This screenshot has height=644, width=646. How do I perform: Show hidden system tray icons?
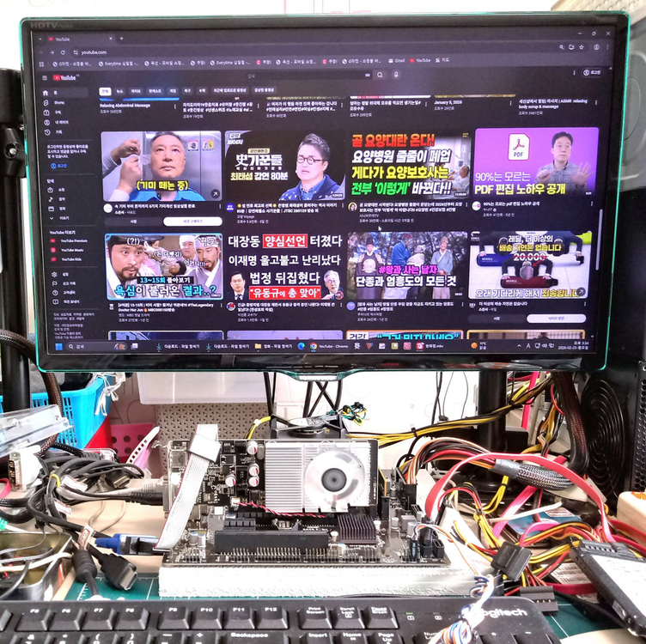(x=519, y=346)
